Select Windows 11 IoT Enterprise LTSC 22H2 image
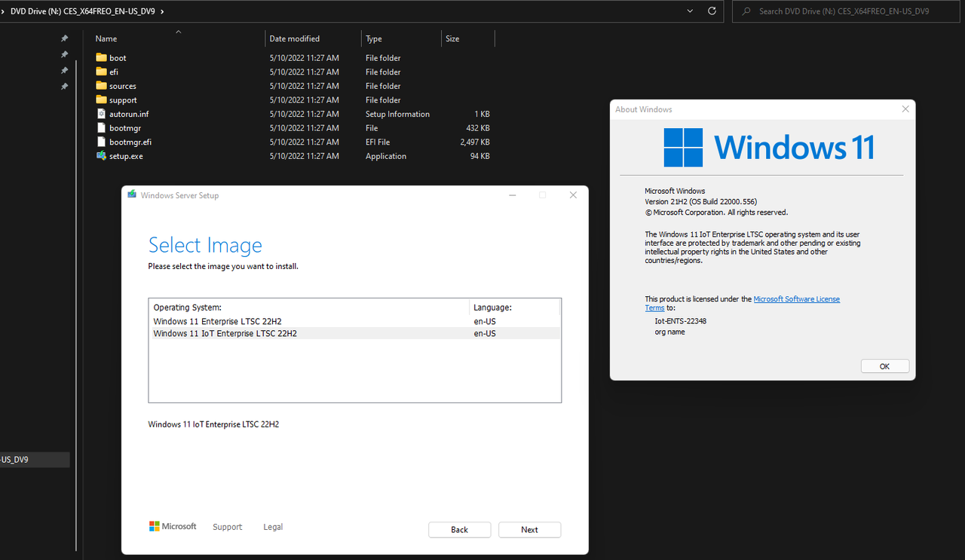 [354, 333]
